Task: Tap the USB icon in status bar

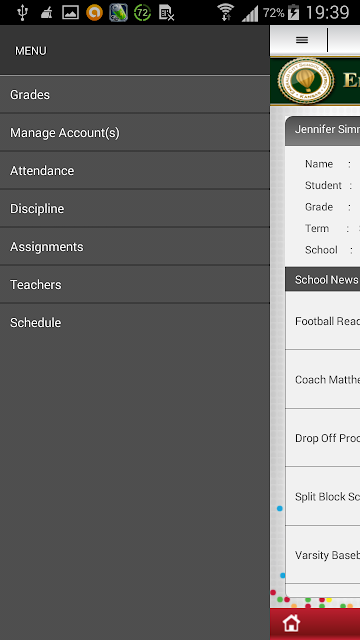Action: pyautogui.click(x=22, y=13)
